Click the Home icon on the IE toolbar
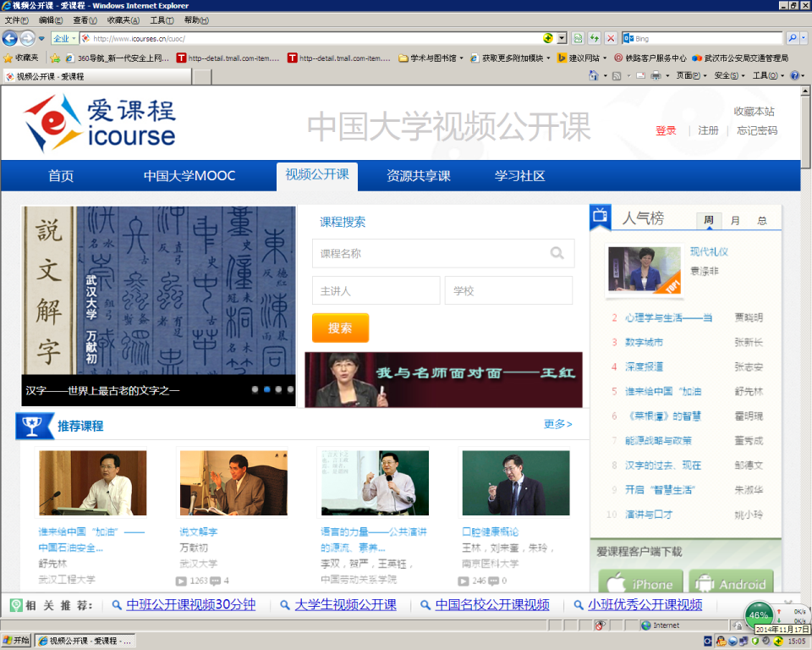812x650 pixels. click(593, 74)
